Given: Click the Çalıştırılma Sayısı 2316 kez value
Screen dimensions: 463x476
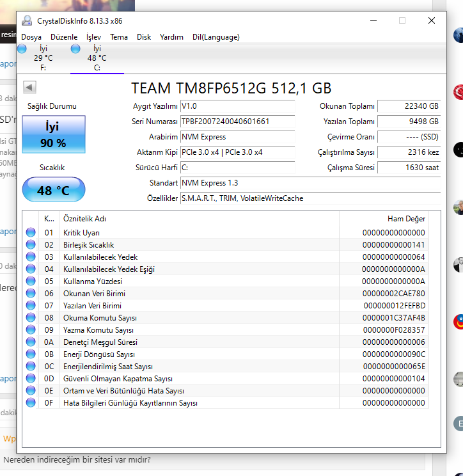Looking at the screenshot, I should [409, 152].
